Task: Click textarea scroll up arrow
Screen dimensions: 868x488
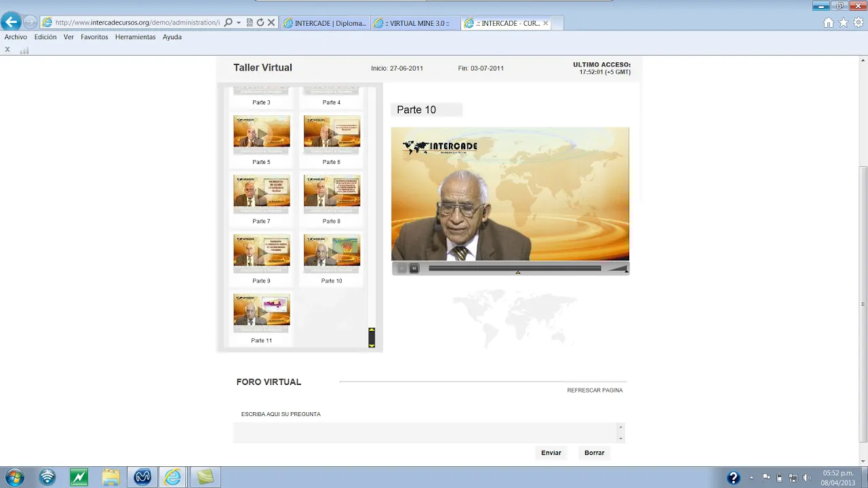Action: pyautogui.click(x=620, y=427)
